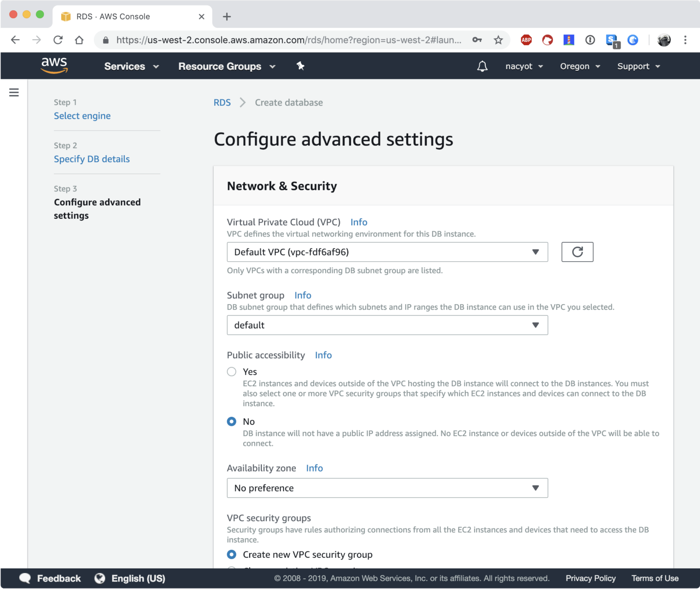Image resolution: width=700 pixels, height=589 pixels.
Task: Reload the page with the browser refresh icon
Action: (x=58, y=40)
